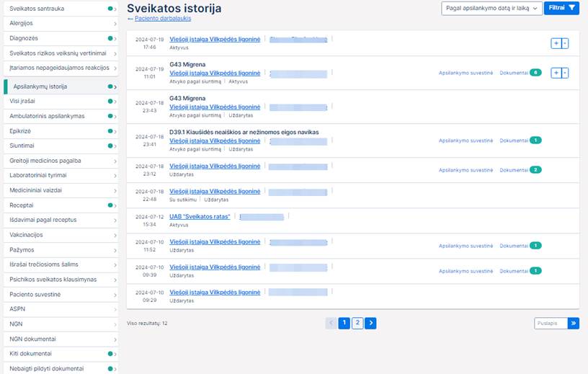Open Apsilankymo suvestinė for the D39.1 visit
Image resolution: width=588 pixels, height=374 pixels.
(x=465, y=140)
